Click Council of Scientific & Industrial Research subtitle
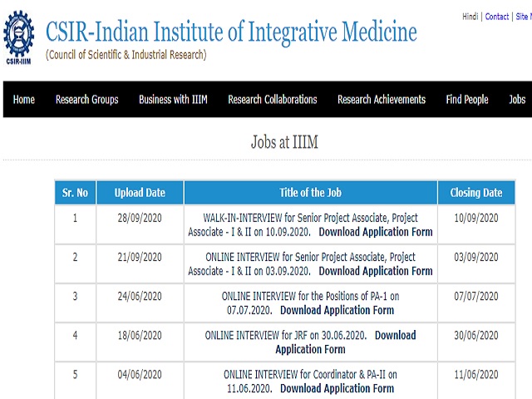532x399 pixels. pos(126,55)
